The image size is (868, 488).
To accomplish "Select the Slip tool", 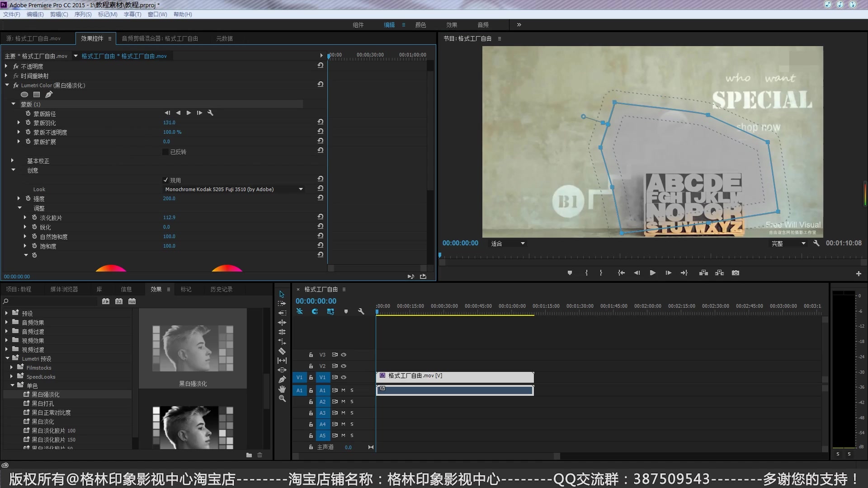I will tap(282, 361).
